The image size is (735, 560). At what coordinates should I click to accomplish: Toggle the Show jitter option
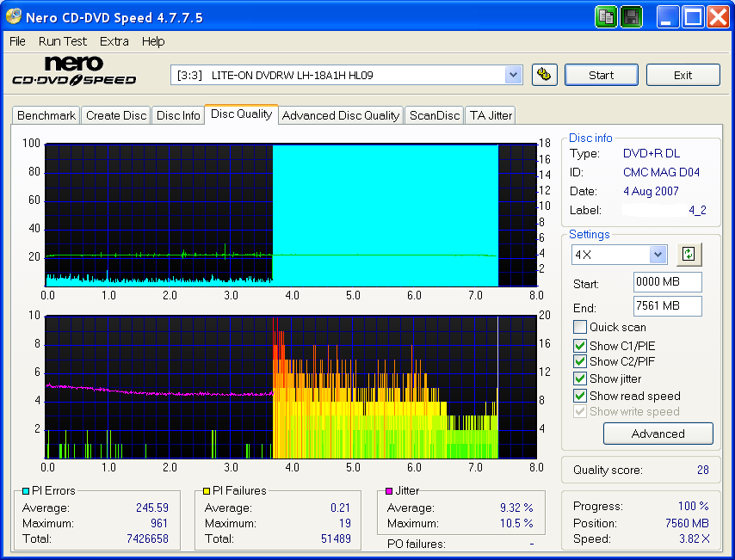coord(579,378)
